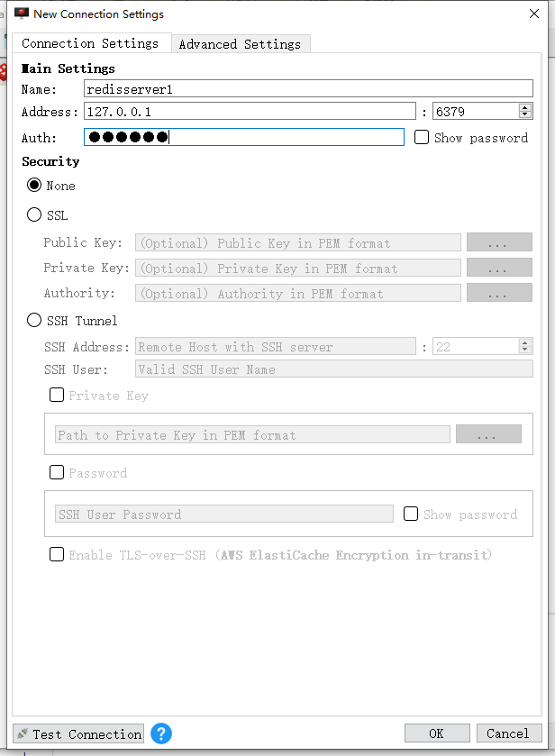Enable Show password beside the Auth field
Screen dimensions: 555x756
point(422,137)
